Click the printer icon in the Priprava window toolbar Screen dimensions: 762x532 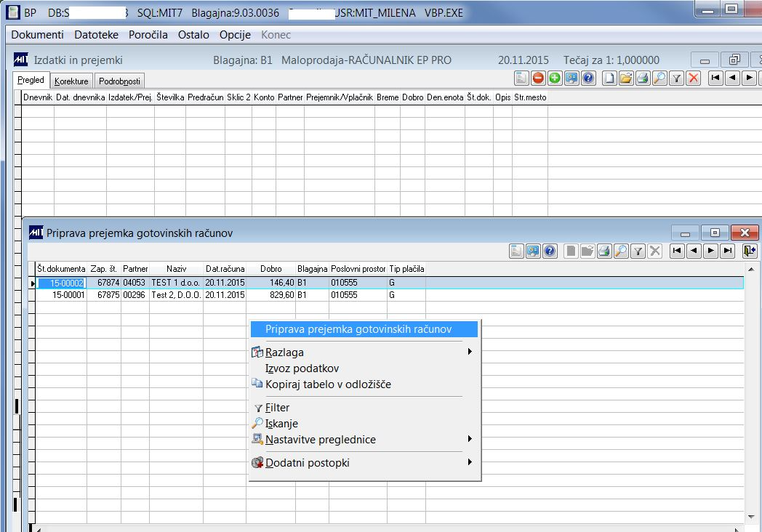[604, 251]
